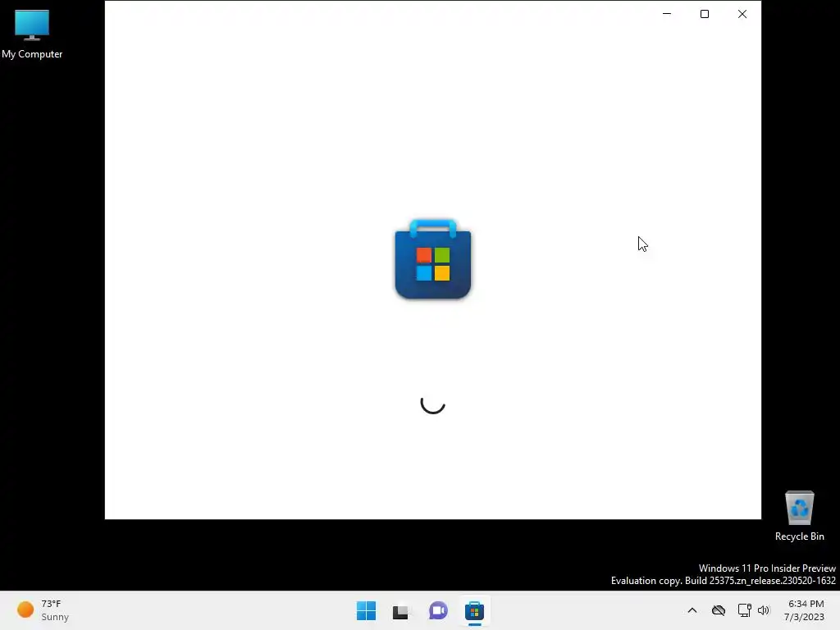This screenshot has width=840, height=630.
Task: Open the clock showing 6:34 PM
Action: point(804,610)
